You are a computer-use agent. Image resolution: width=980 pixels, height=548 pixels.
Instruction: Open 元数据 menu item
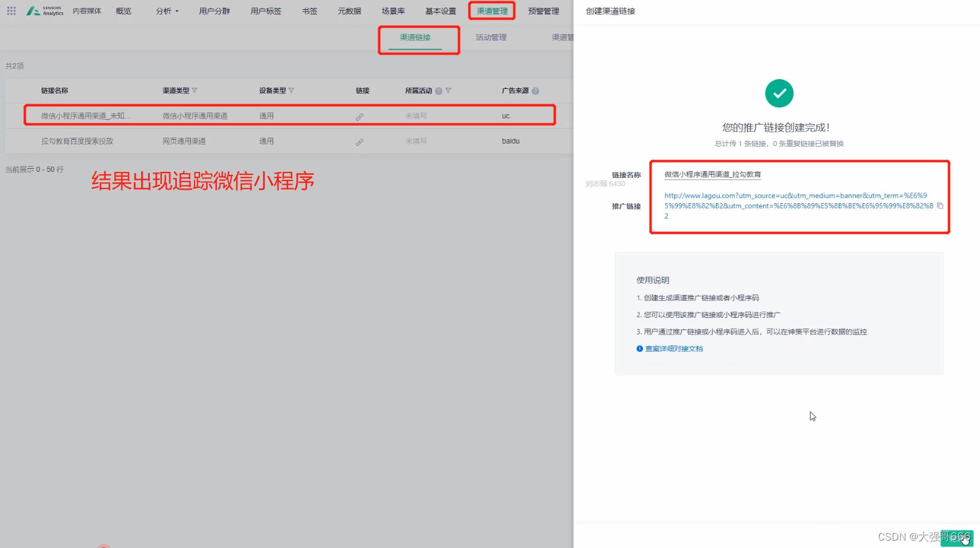[x=349, y=11]
